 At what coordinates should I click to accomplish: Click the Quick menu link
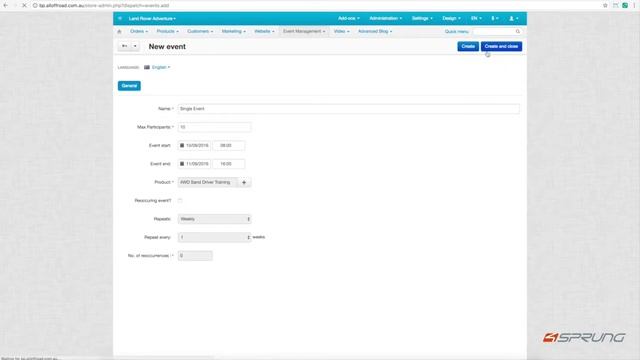click(456, 31)
